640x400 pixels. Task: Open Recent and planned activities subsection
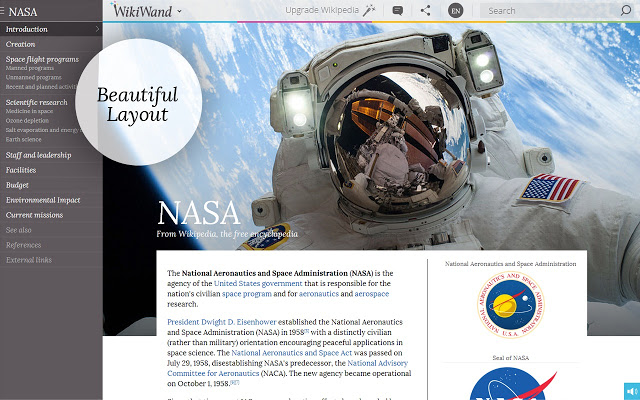41,87
